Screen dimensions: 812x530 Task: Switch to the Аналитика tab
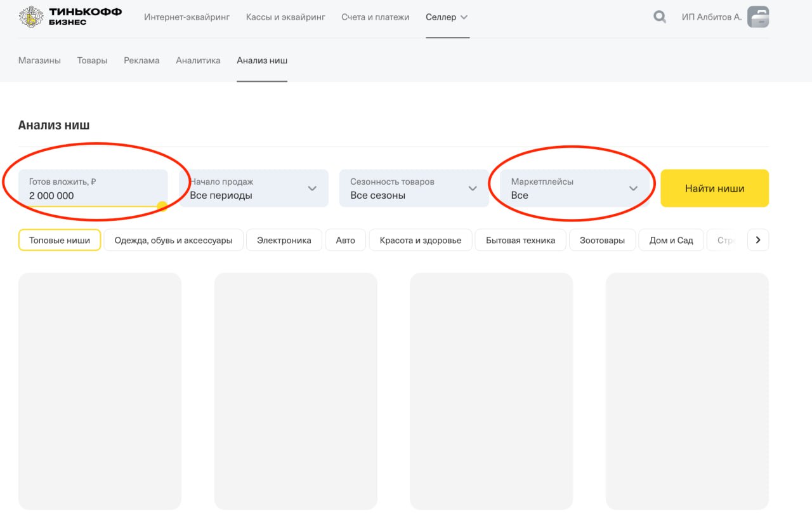click(198, 60)
